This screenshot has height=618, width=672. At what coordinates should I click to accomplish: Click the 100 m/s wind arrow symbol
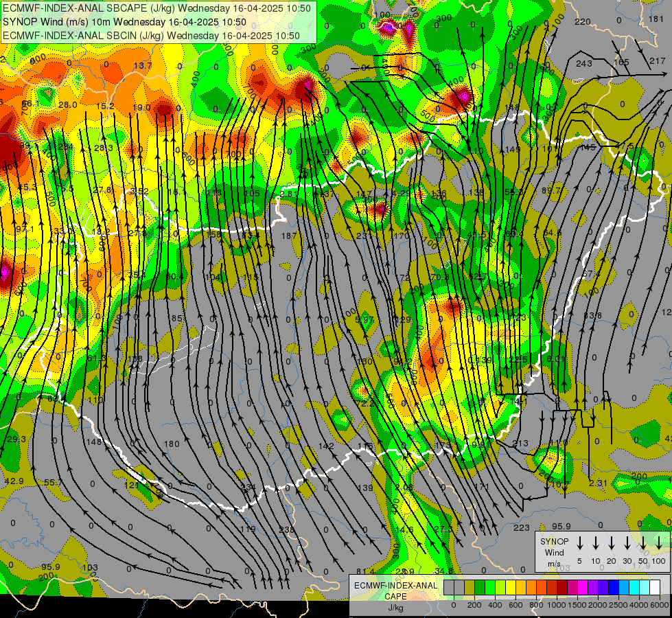click(659, 543)
